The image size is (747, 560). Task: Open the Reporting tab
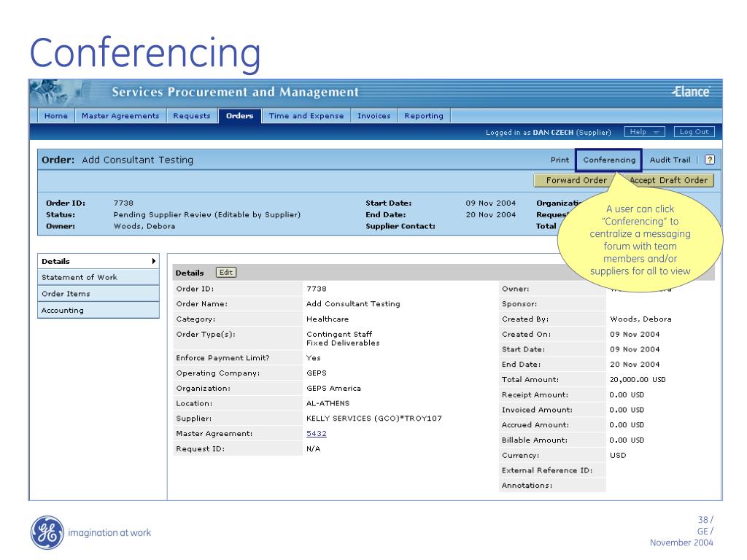[x=424, y=116]
